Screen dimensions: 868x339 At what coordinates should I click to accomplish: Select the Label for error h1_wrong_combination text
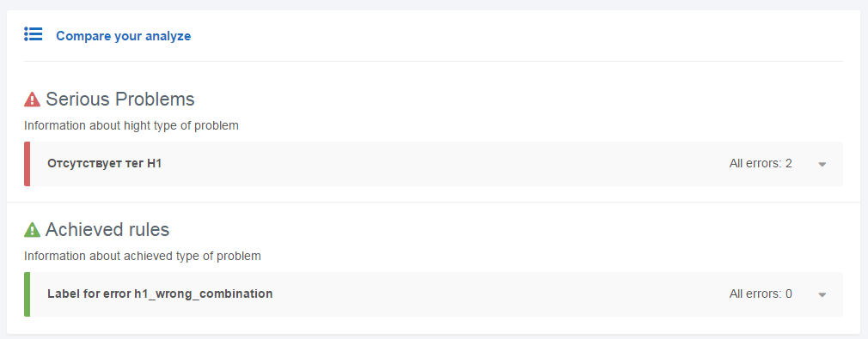coord(160,294)
